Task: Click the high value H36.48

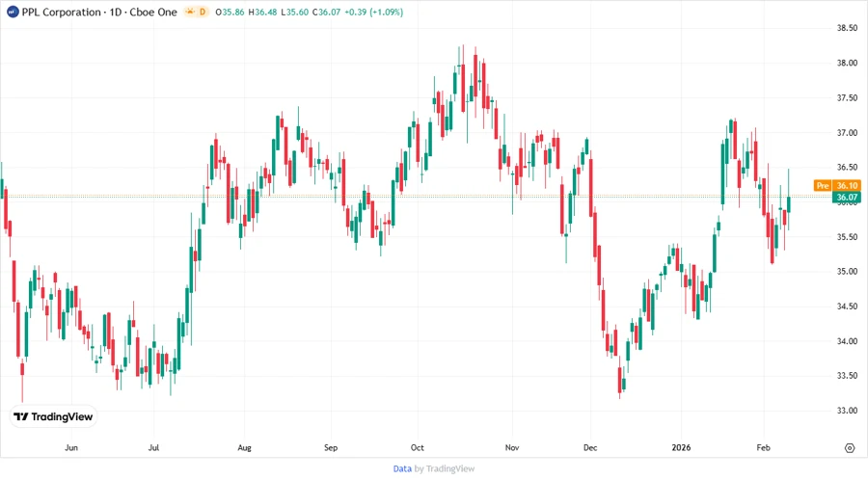Action: [x=262, y=12]
